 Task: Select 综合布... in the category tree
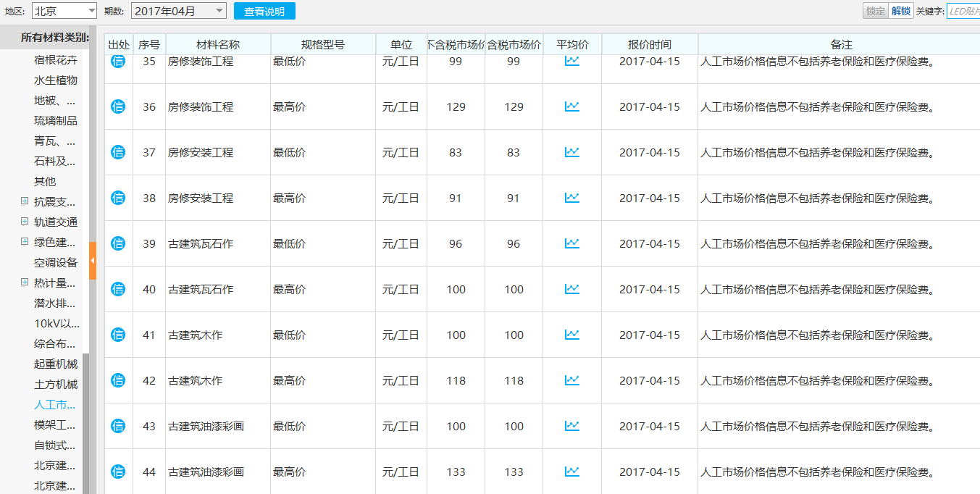55,343
